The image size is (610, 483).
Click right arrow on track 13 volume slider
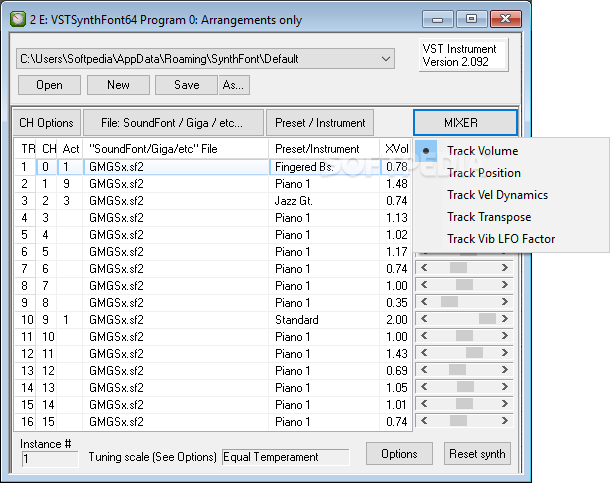pyautogui.click(x=505, y=370)
